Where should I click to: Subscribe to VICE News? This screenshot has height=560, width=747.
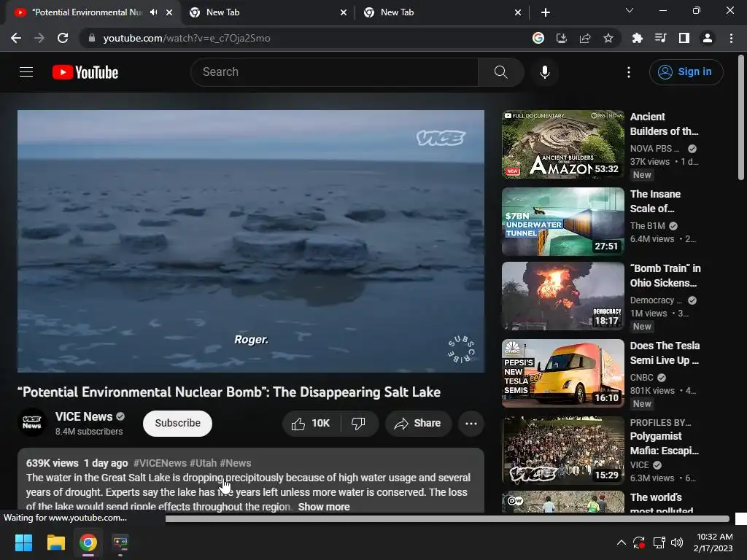pos(177,424)
